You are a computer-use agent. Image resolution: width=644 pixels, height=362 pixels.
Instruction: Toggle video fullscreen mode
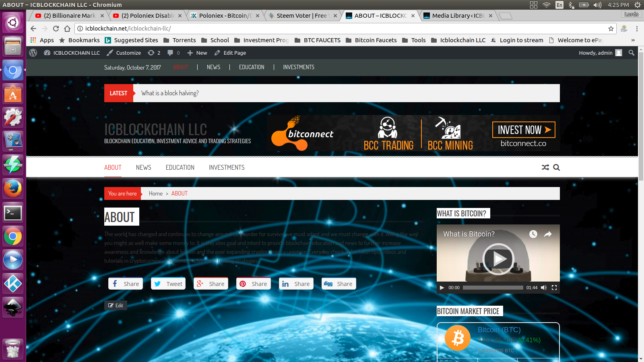554,288
